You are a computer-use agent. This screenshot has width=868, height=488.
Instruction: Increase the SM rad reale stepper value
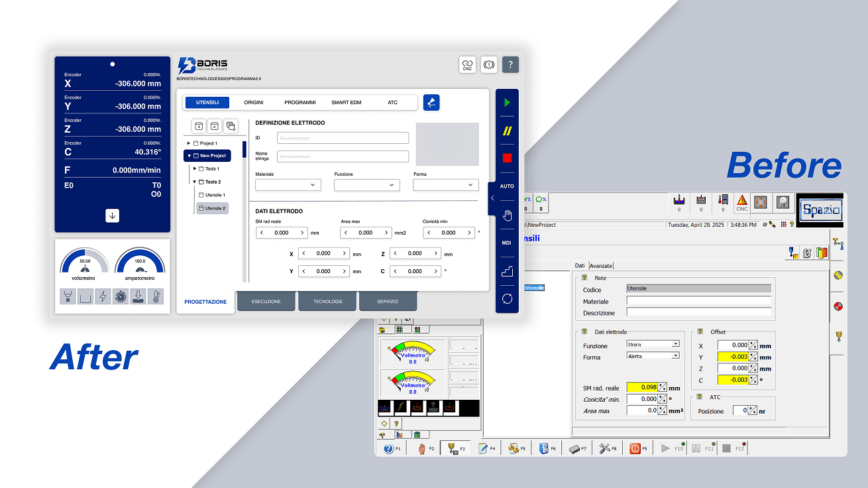(303, 233)
